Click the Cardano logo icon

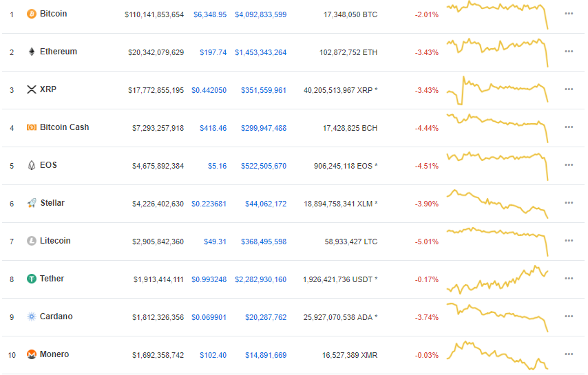[31, 317]
